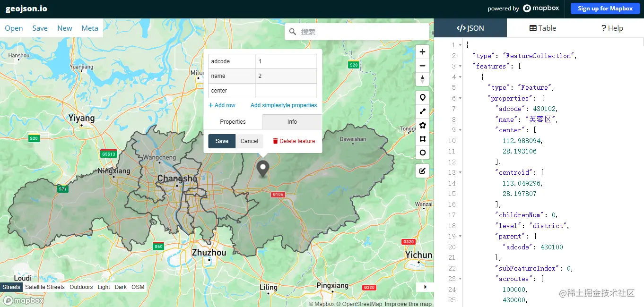Collapse the features fold arrow on line 3
Image resolution: width=644 pixels, height=307 pixels.
tap(460, 67)
